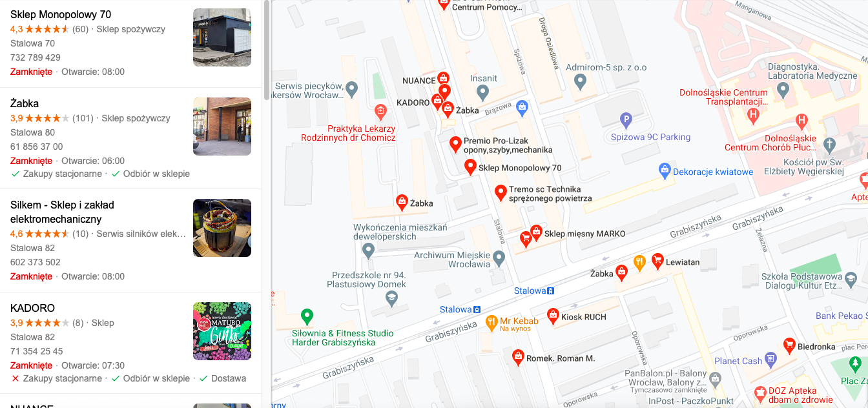868x408 pixels.
Task: Select the Premio Pro-Lizak red map marker
Action: tap(455, 143)
